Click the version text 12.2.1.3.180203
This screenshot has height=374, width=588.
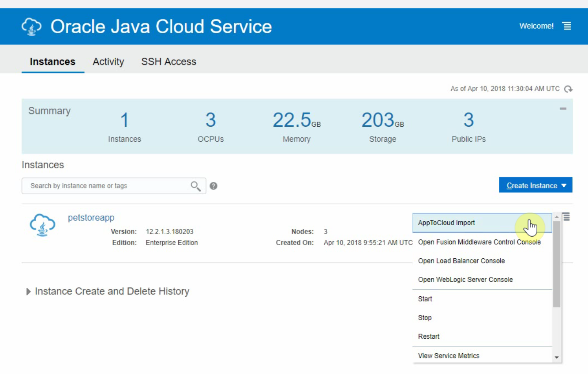(x=169, y=232)
